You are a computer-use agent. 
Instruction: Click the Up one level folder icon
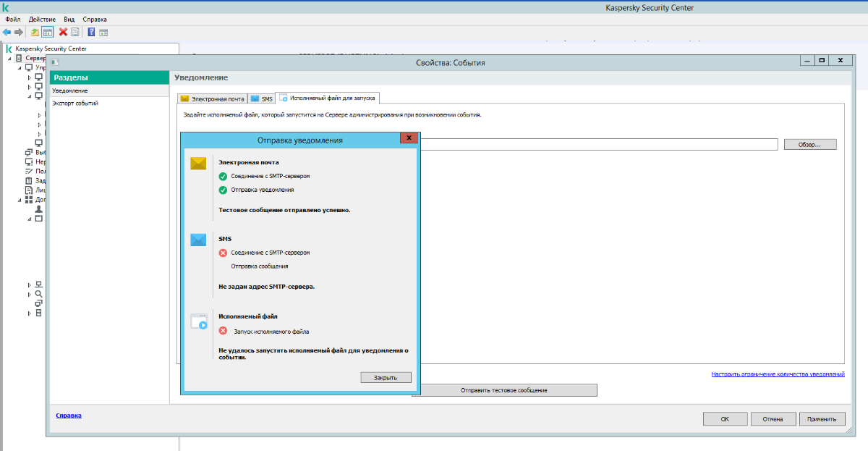(x=35, y=32)
